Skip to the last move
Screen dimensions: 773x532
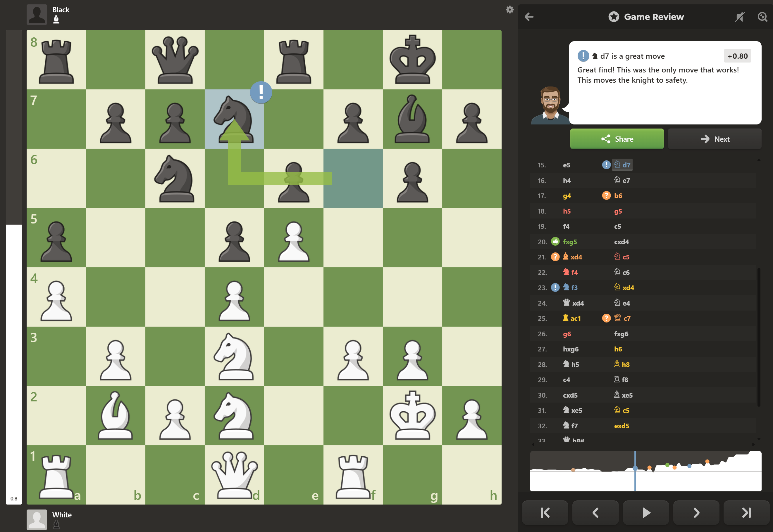[x=746, y=512]
